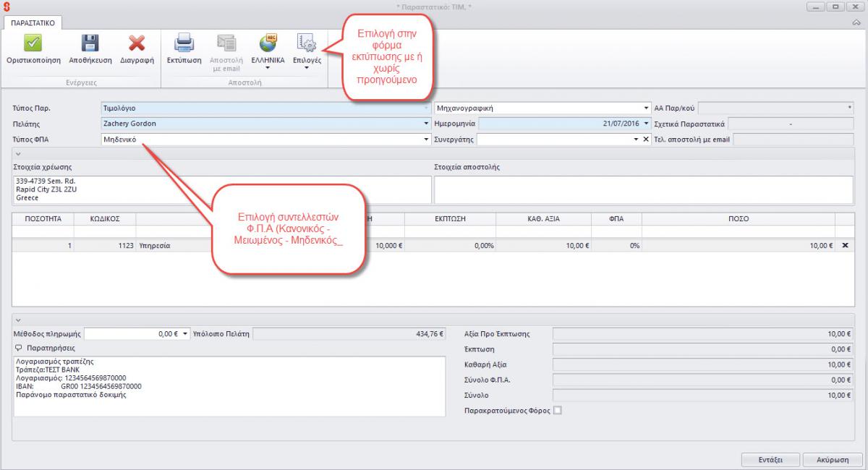Remove the Υπηρεσία line with X
This screenshot has height=470, width=868.
[x=845, y=246]
